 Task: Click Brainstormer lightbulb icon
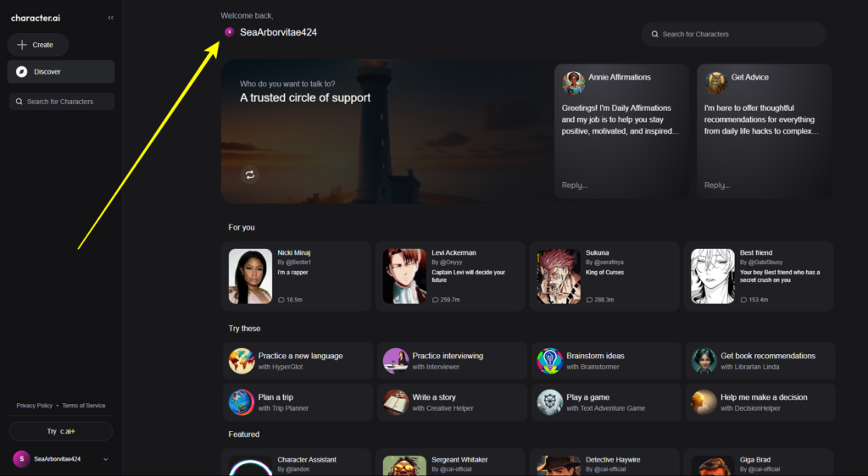point(549,361)
